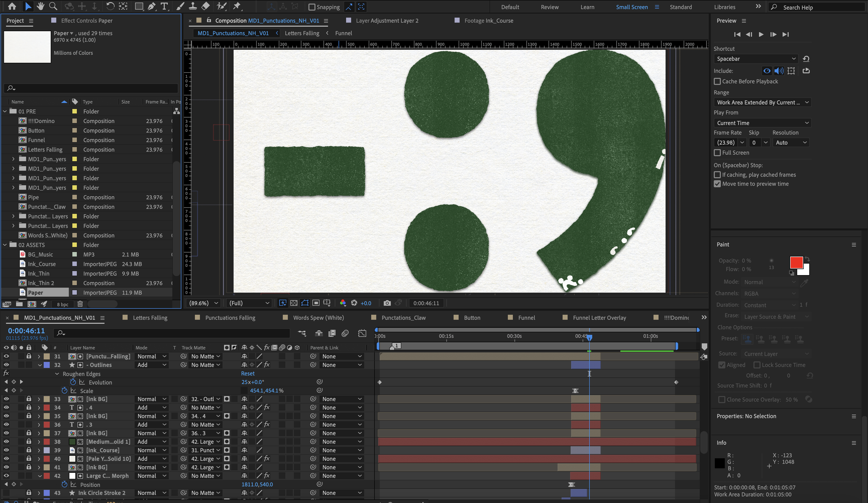Hide layer 33 Ink BG visibility eye

tap(6, 399)
